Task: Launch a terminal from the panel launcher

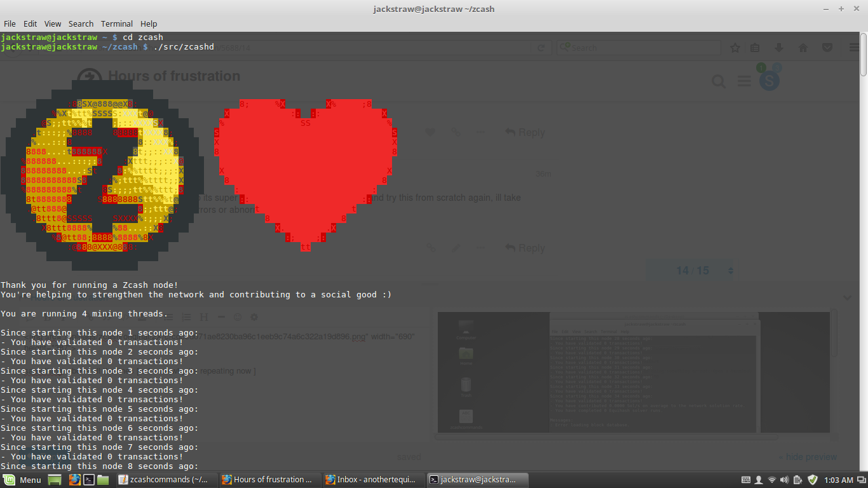Action: click(x=89, y=480)
